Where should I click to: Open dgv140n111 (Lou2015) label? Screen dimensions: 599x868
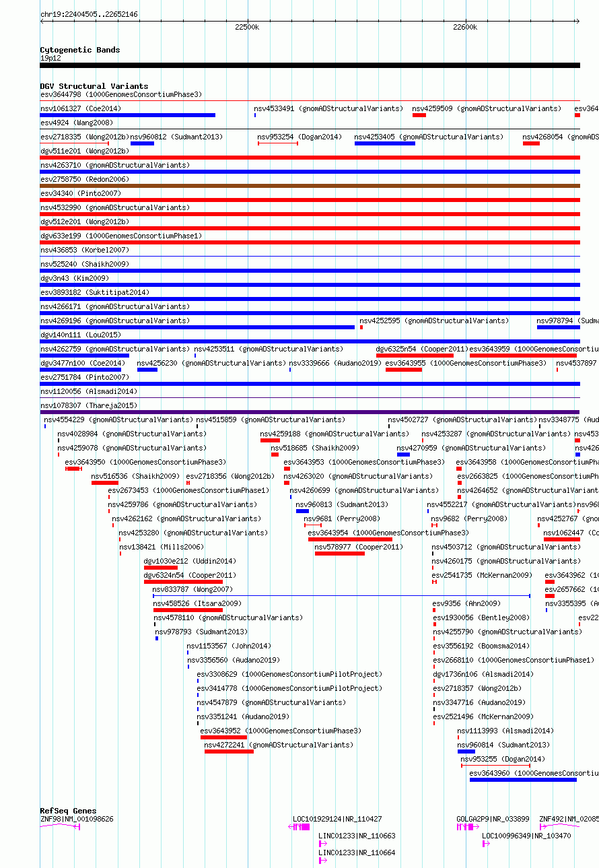tap(81, 335)
